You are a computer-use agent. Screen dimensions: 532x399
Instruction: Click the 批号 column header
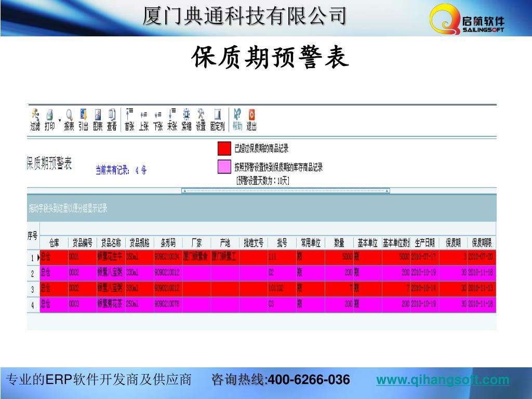(282, 243)
